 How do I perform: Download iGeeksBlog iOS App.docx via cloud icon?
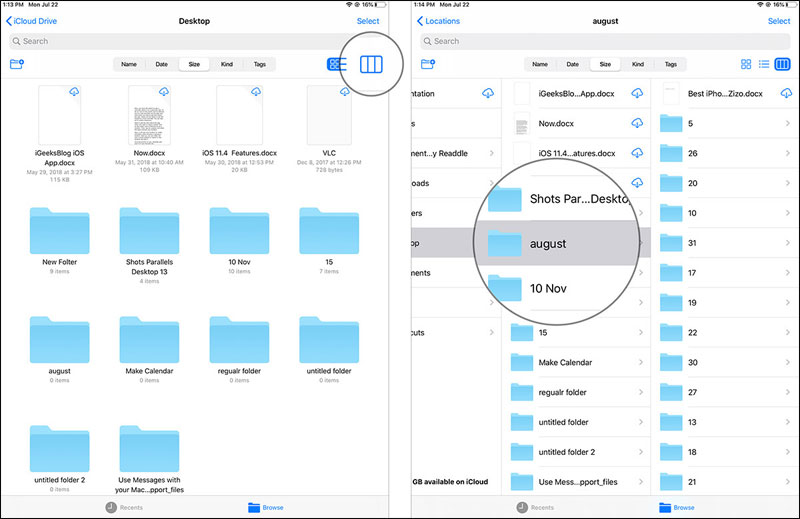76,93
